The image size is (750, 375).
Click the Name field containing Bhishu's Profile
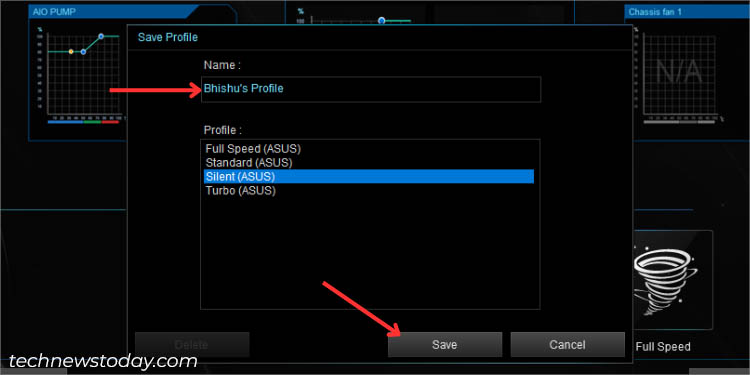pyautogui.click(x=371, y=89)
